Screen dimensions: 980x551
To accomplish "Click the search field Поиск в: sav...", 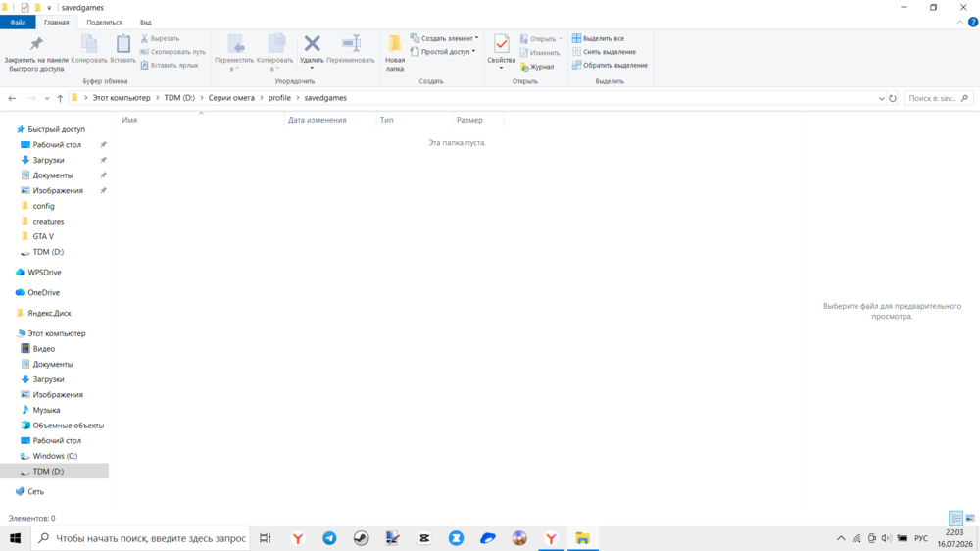I will (938, 98).
